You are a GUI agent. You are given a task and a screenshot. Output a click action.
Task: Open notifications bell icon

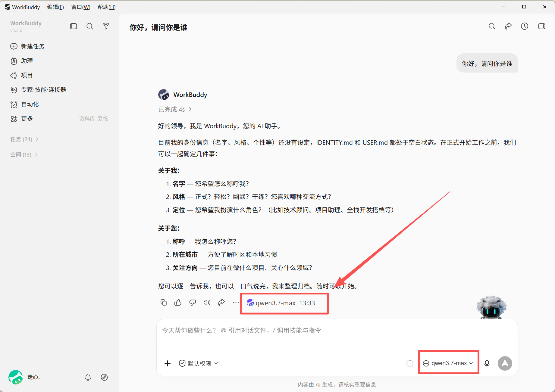[88, 377]
